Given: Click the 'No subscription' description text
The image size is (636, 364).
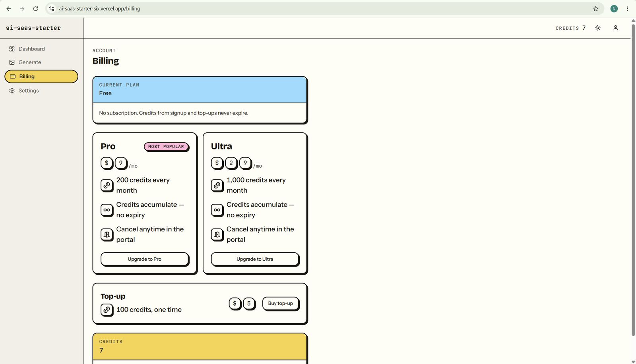Looking at the screenshot, I should coord(174,113).
